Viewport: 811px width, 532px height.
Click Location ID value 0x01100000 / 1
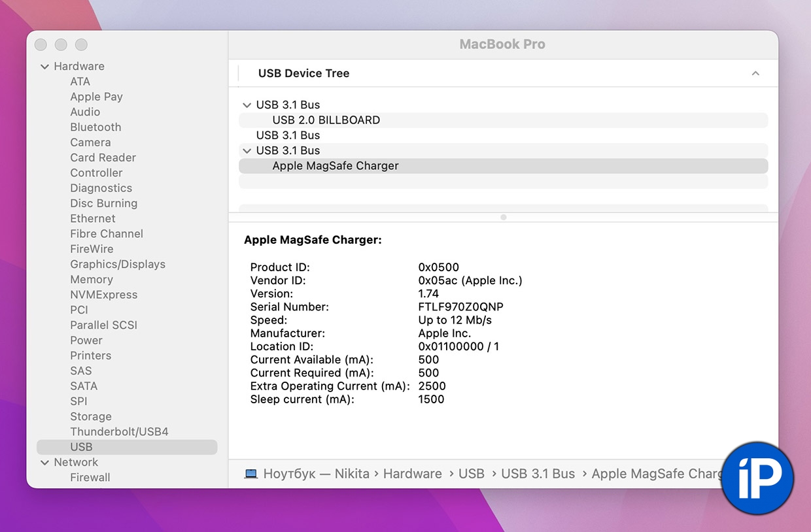[458, 346]
